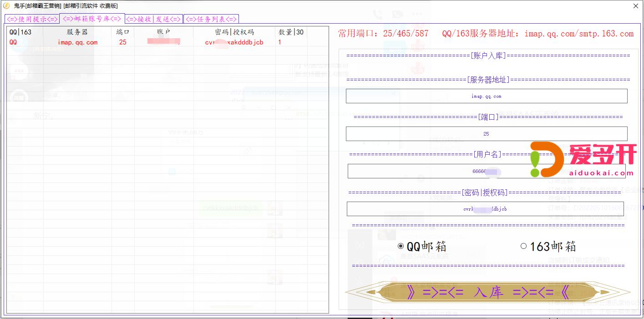
Task: Click the 密码|授权码 column header
Action: click(x=234, y=32)
